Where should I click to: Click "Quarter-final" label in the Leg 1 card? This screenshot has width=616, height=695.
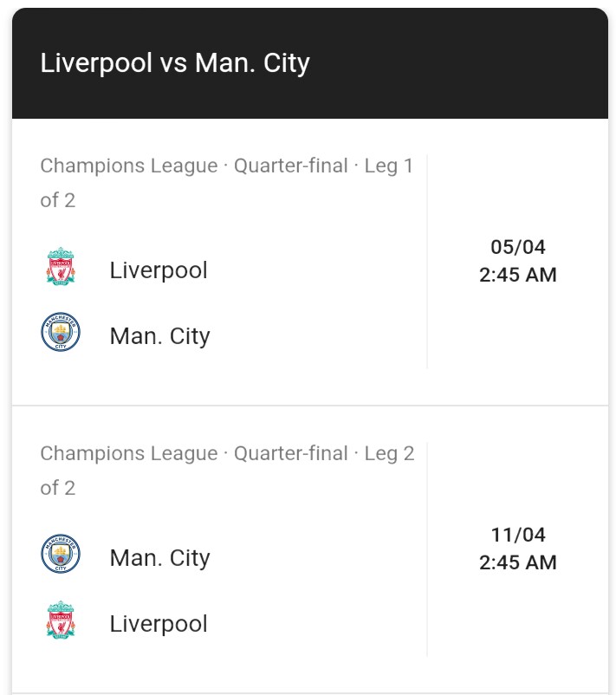[291, 166]
